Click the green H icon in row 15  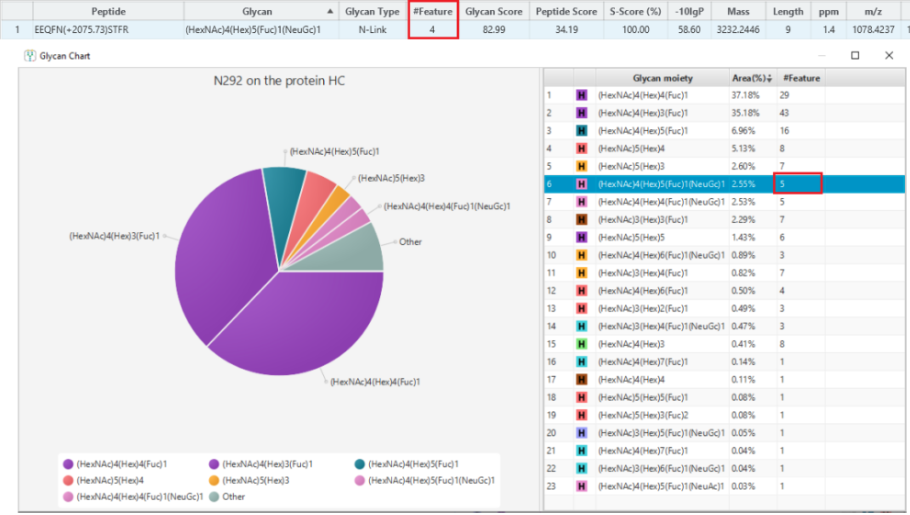coord(581,344)
